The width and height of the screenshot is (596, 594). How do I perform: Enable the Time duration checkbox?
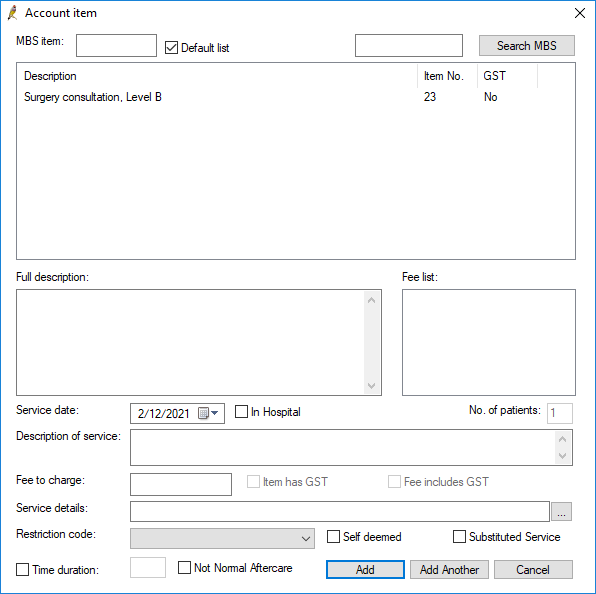[x=22, y=570]
